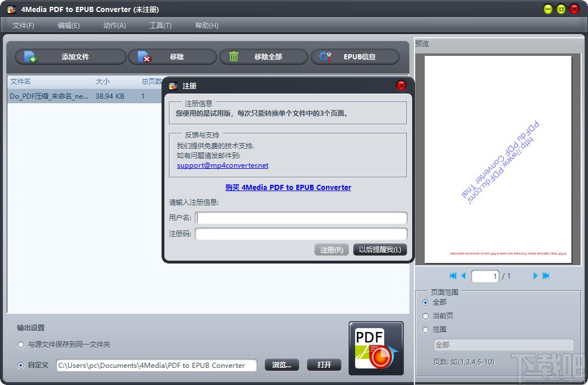The width and height of the screenshot is (588, 385).
Task: Open the 动作(A) menu
Action: (114, 26)
